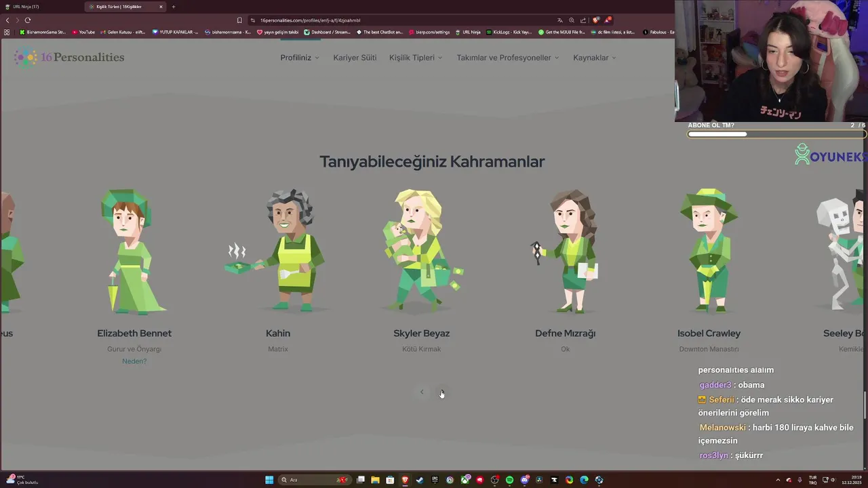Open OBS Studio from taskbar

(494, 480)
